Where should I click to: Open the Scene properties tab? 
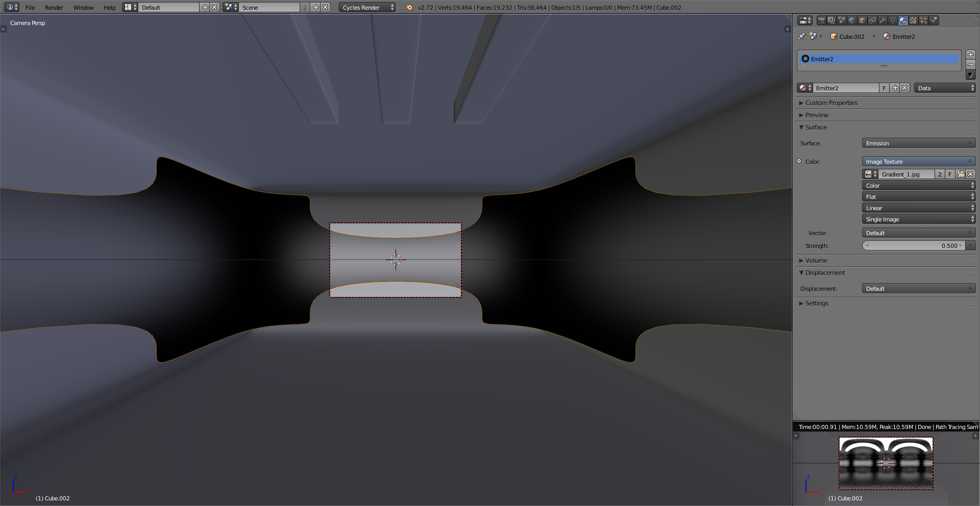pos(842,20)
